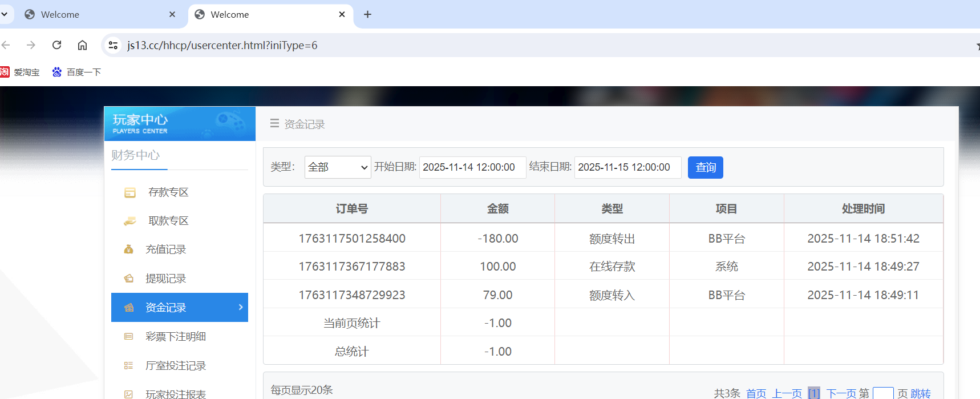The height and width of the screenshot is (399, 980).
Task: Click the 下一页 pagination link
Action: (841, 393)
